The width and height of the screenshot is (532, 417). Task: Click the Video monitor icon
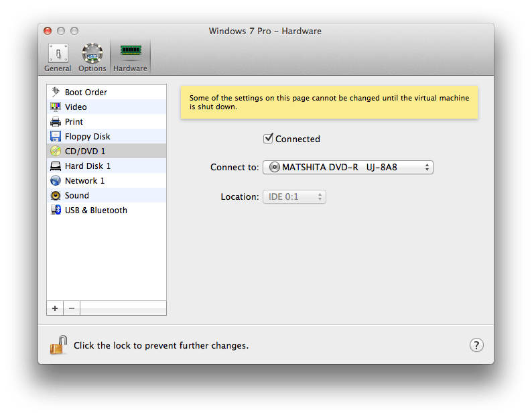point(56,107)
